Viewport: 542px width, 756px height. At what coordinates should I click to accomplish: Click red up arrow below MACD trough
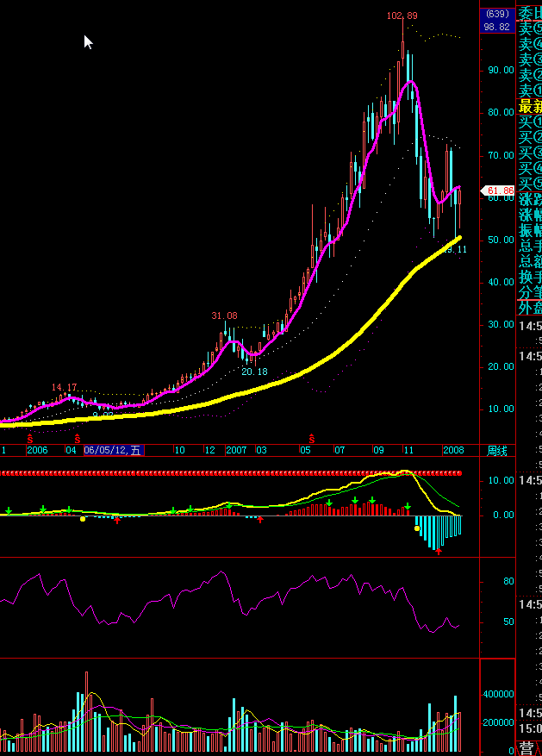point(439,550)
